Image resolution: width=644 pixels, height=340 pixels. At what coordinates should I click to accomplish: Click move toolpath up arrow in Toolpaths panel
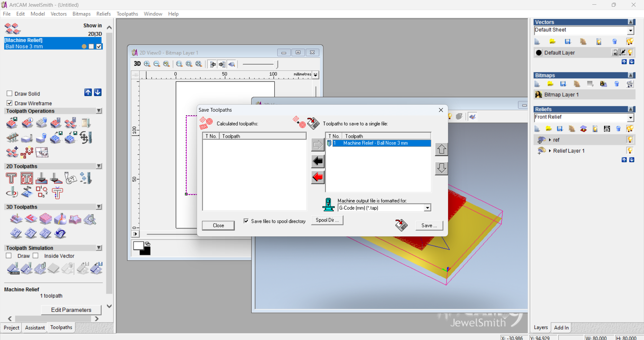tap(88, 93)
